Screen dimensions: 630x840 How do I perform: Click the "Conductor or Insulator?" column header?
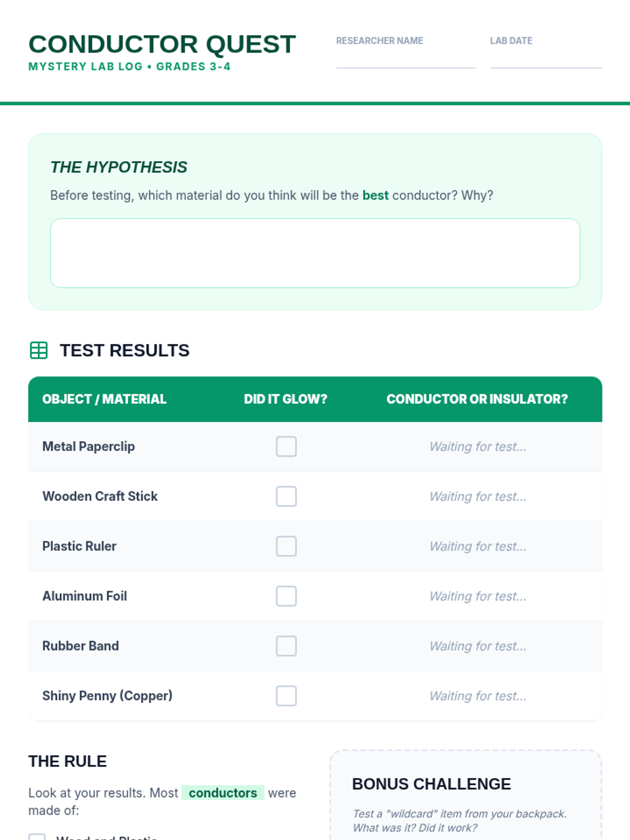477,399
